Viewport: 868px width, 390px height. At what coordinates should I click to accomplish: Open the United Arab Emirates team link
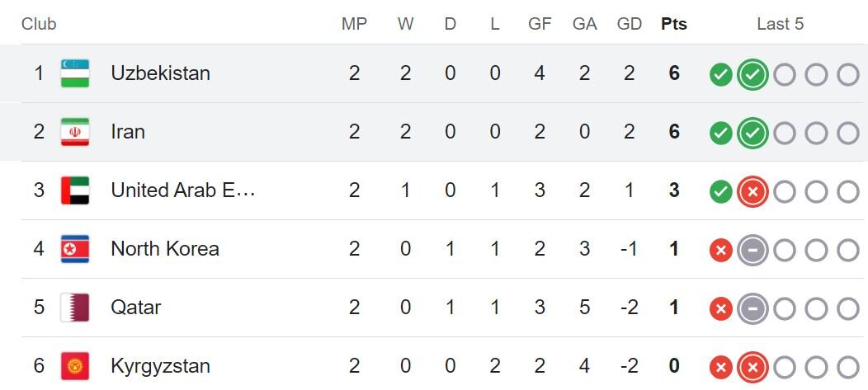coord(183,190)
